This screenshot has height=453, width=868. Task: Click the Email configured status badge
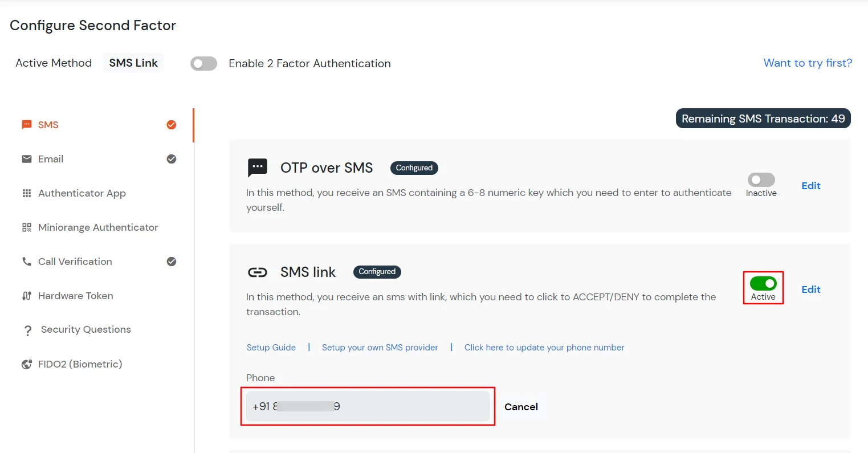click(x=172, y=159)
